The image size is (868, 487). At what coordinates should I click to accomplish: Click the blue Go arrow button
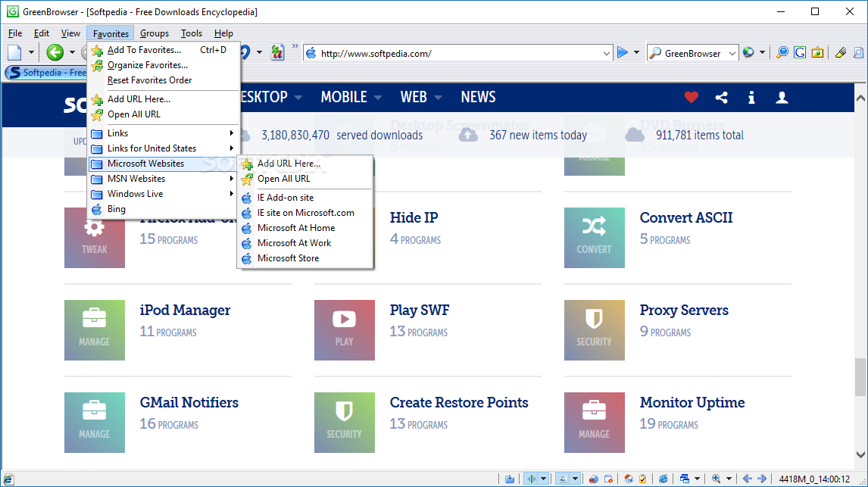pos(623,52)
